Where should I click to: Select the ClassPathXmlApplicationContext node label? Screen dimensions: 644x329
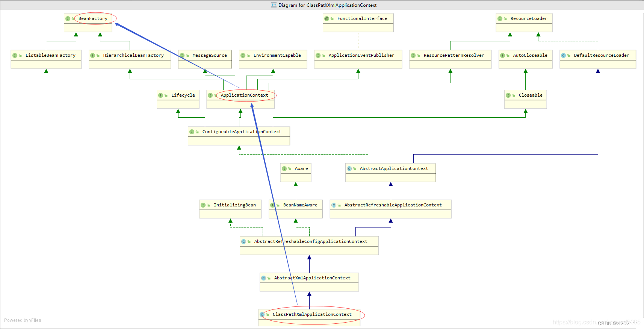click(x=312, y=314)
